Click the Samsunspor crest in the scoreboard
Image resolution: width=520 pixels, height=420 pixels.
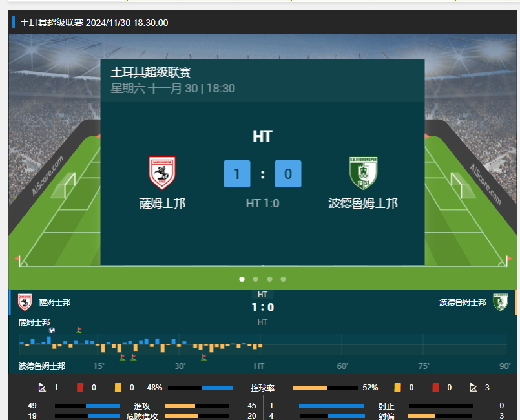pyautogui.click(x=162, y=173)
